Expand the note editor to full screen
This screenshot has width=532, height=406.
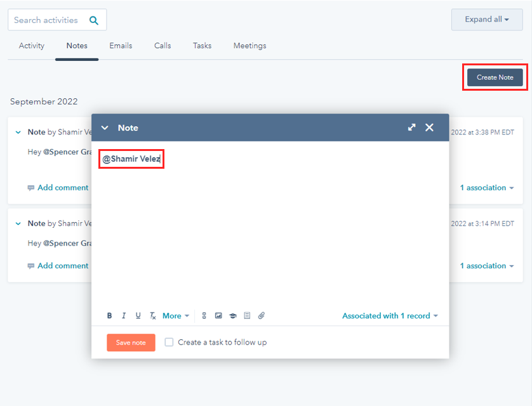[x=412, y=128]
